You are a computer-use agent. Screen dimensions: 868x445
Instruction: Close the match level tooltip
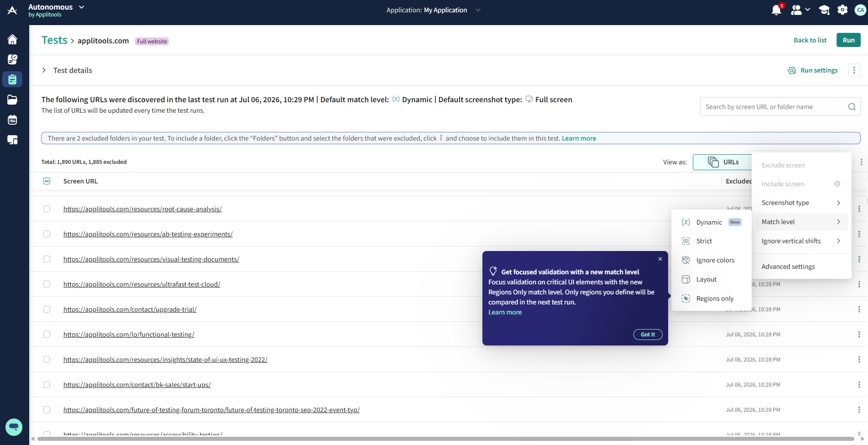tap(660, 259)
